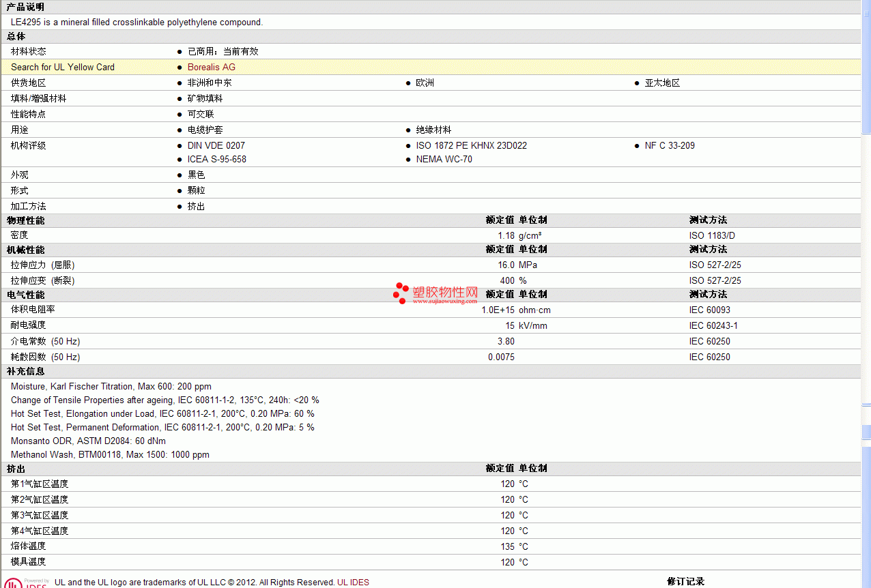Select the 16.0 MPa tensile stress value

coord(517,265)
